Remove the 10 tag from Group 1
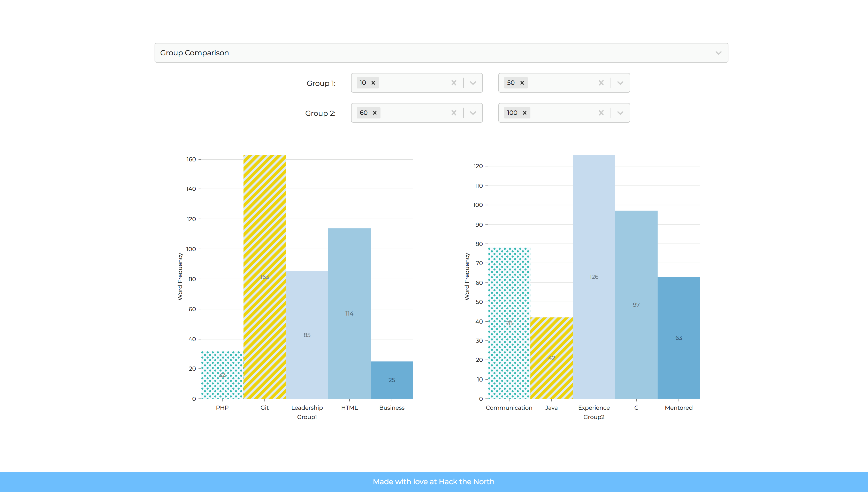 point(373,83)
